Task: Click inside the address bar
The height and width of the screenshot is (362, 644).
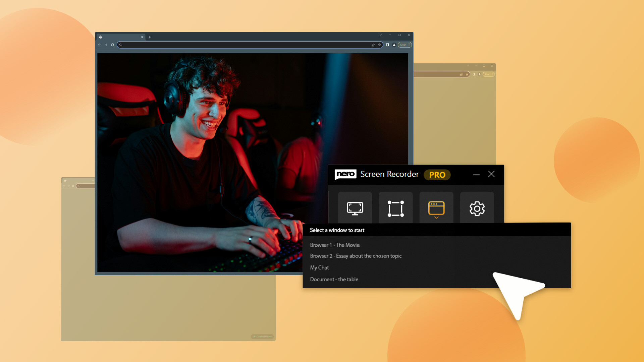Action: tap(235, 45)
